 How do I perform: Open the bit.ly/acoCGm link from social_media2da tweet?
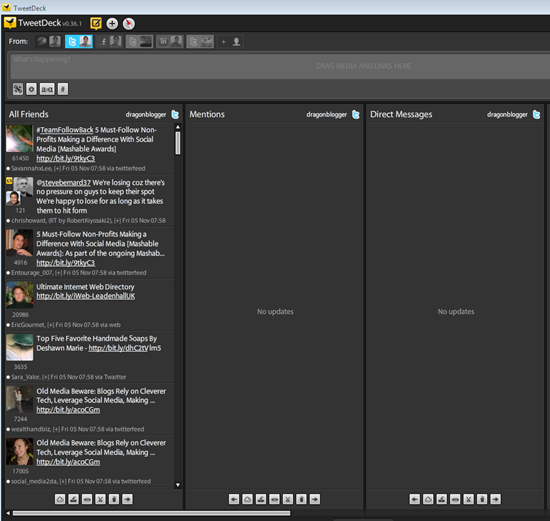click(68, 462)
